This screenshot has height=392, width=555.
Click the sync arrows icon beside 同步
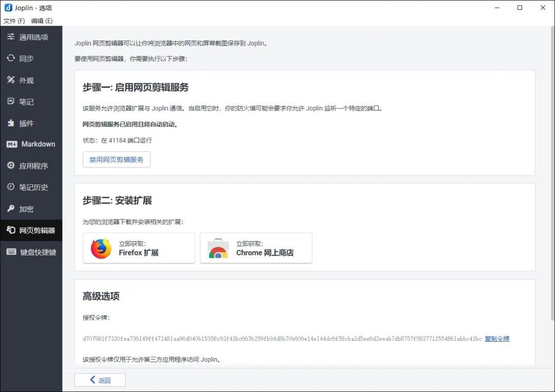click(x=11, y=59)
